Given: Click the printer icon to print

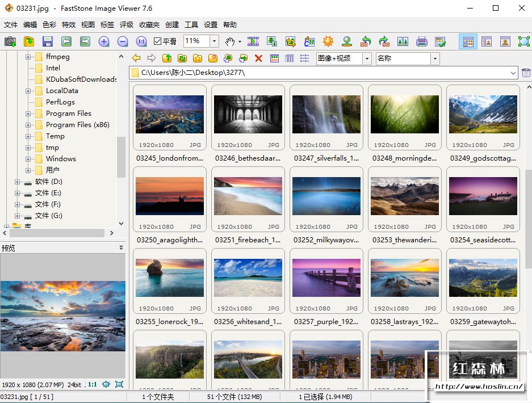Looking at the screenshot, I should [421, 41].
